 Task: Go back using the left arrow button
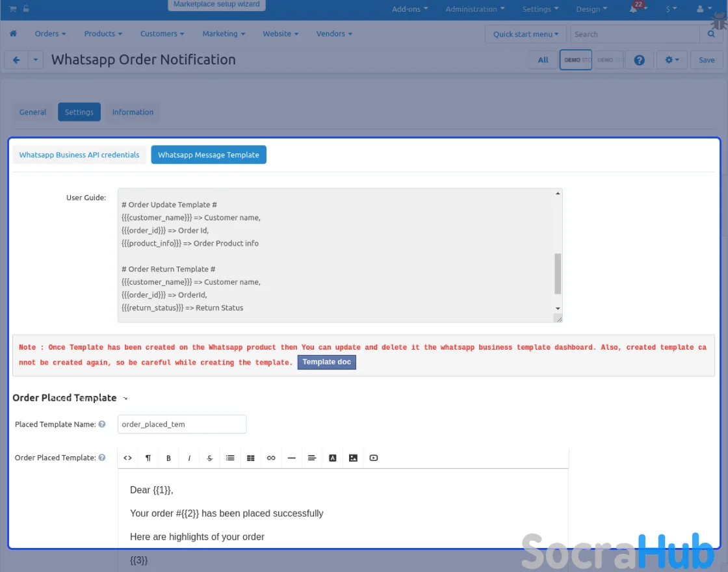(16, 60)
